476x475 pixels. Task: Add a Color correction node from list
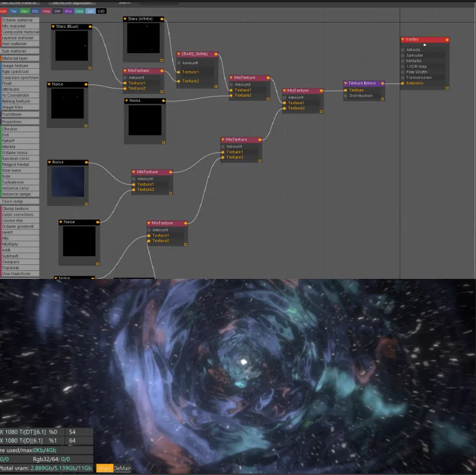pyautogui.click(x=20, y=215)
